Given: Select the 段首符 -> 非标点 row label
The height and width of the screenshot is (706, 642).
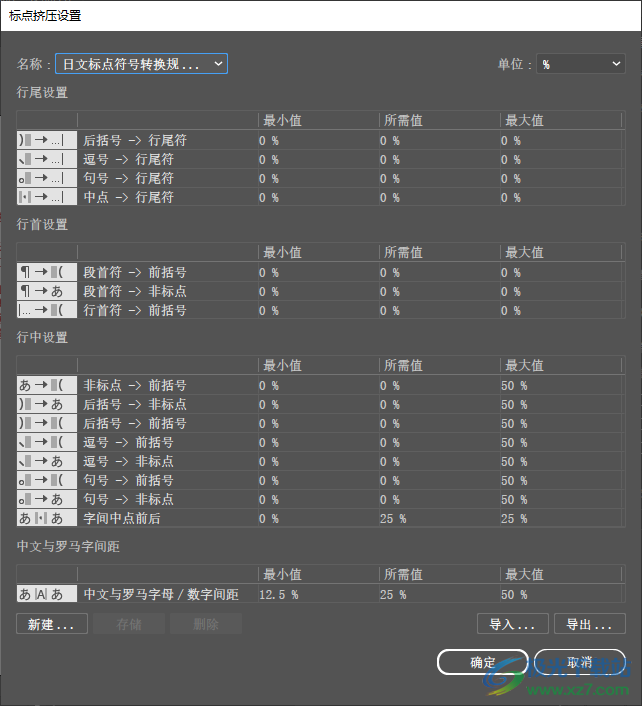Looking at the screenshot, I should (135, 291).
